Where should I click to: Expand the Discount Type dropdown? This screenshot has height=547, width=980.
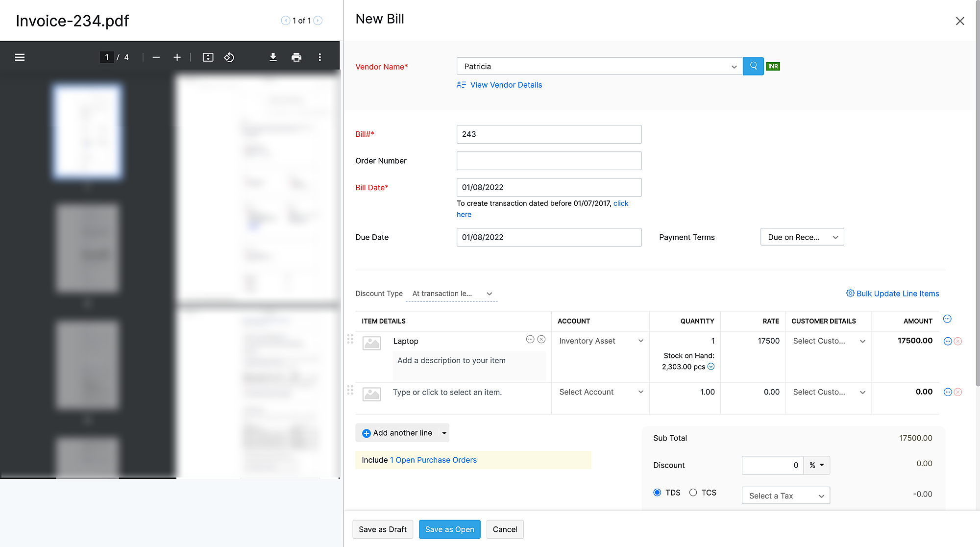451,294
